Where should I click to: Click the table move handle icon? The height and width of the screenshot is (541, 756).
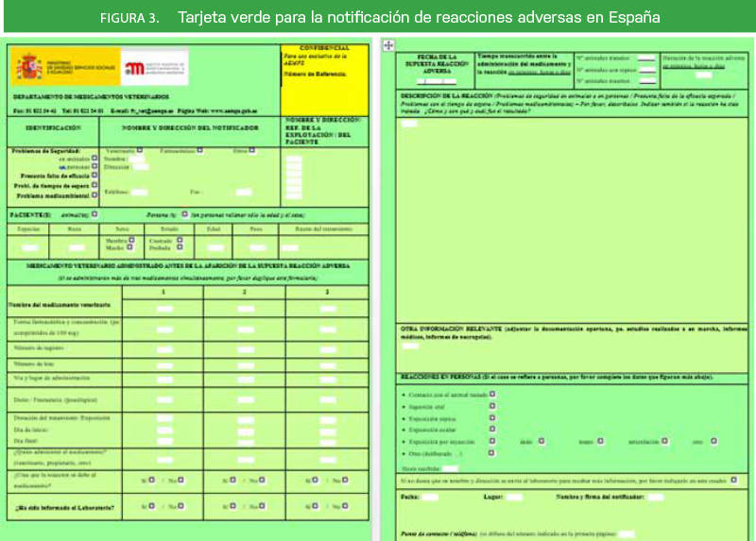click(x=388, y=45)
